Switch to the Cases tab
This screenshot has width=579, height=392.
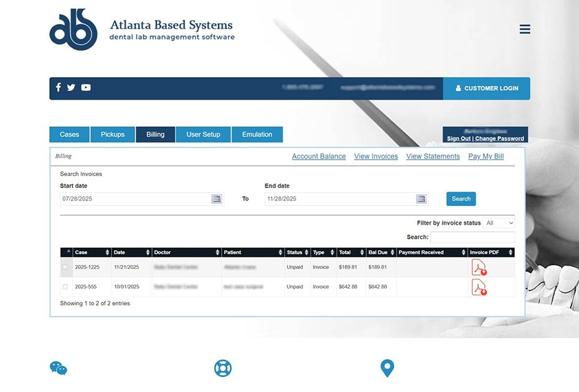click(x=70, y=134)
